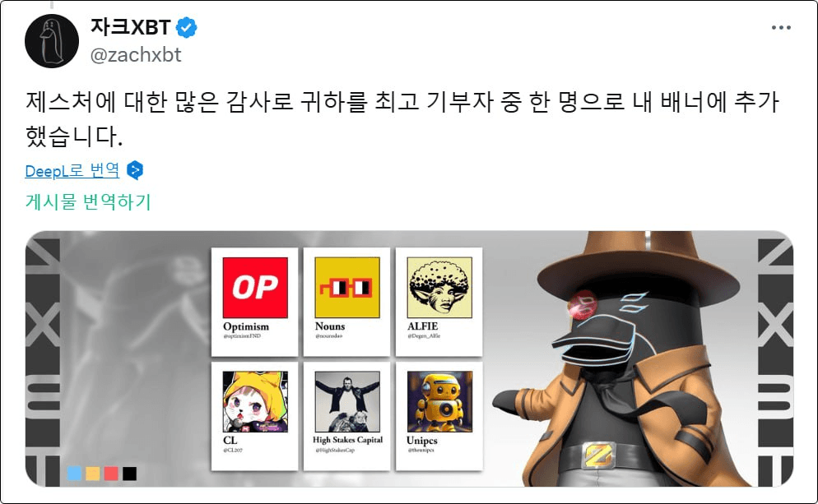The height and width of the screenshot is (504, 818).
Task: Click the blue verified badge
Action: [x=186, y=27]
